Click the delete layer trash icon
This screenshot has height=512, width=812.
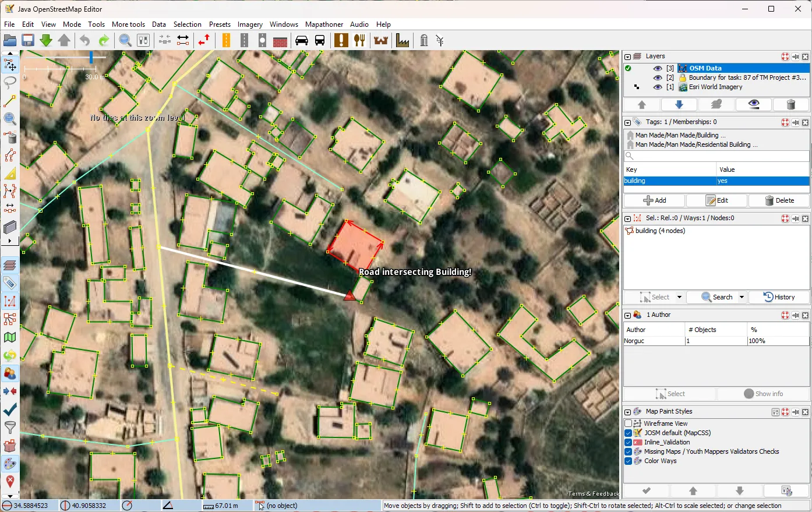[x=790, y=104]
